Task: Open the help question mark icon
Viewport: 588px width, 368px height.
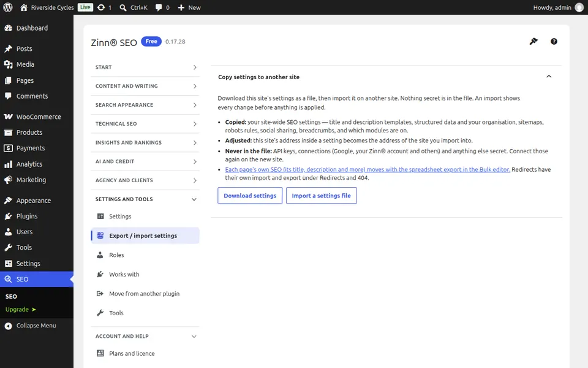Action: click(554, 41)
